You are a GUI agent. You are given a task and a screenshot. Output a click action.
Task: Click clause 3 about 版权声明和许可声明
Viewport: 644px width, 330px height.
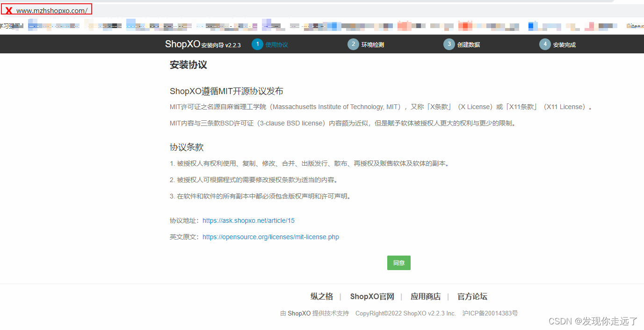[x=260, y=196]
